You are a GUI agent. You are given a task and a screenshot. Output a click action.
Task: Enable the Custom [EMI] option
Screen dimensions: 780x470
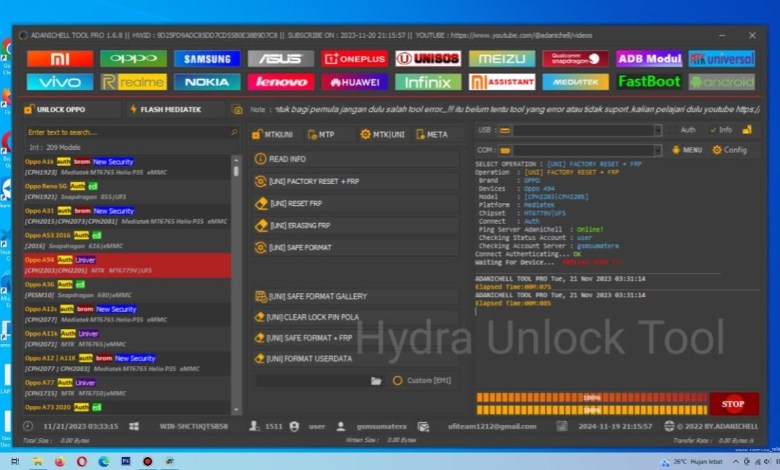coord(398,381)
